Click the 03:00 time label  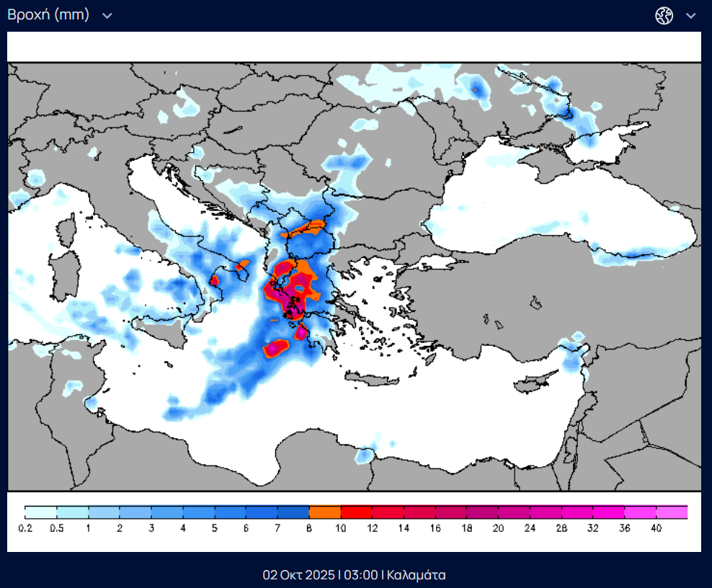click(x=361, y=575)
